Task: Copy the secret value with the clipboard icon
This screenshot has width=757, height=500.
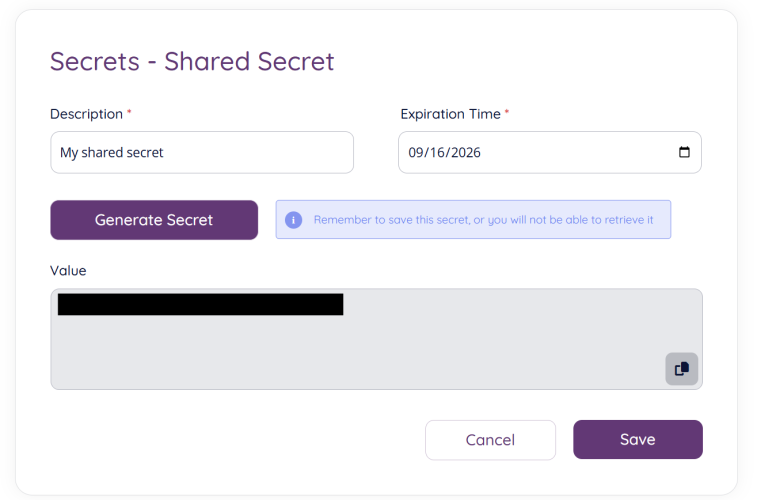Action: pyautogui.click(x=681, y=369)
